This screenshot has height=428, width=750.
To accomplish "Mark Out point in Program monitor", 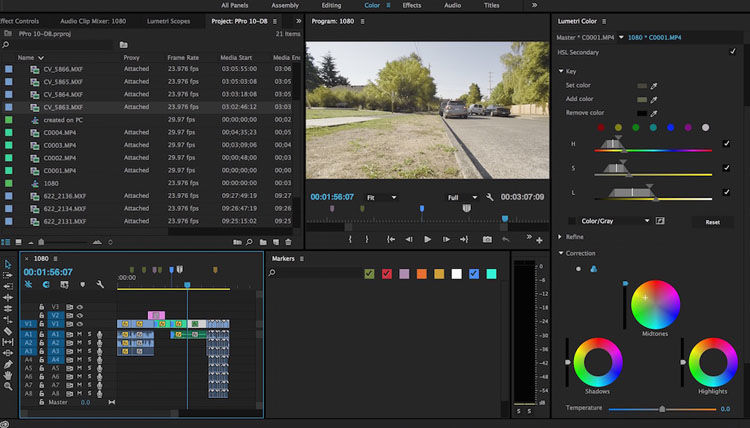I will (367, 239).
